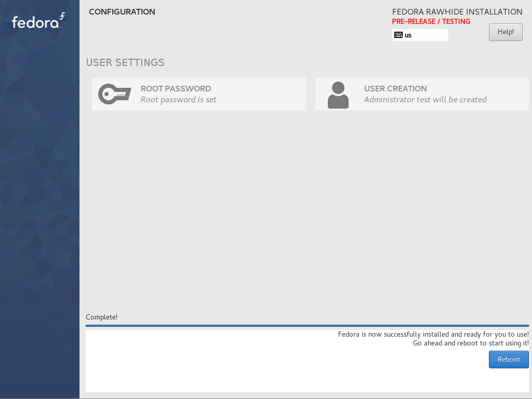Image resolution: width=532 pixels, height=399 pixels.
Task: Click the 'CONFIGURATION' title
Action: pos(122,12)
